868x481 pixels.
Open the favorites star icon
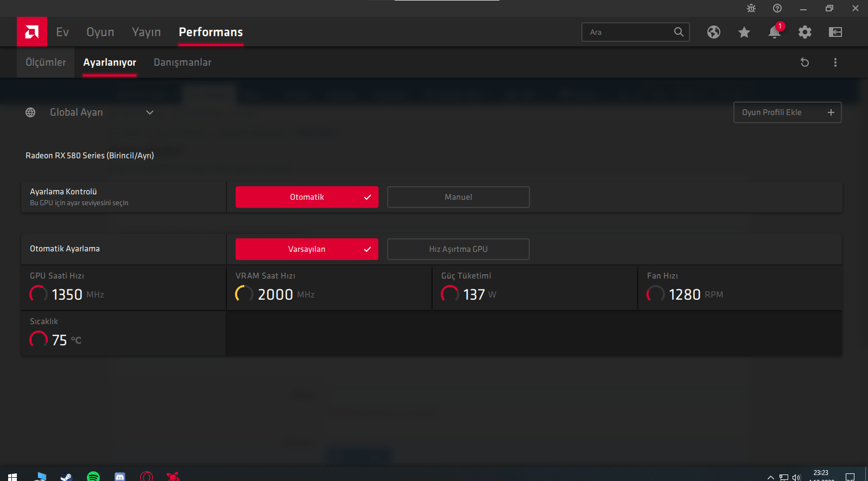point(744,32)
